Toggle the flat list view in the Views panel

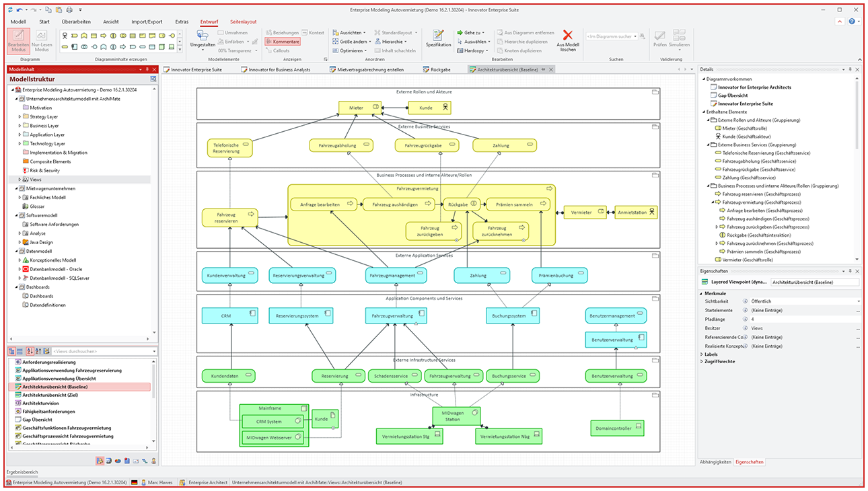click(20, 351)
